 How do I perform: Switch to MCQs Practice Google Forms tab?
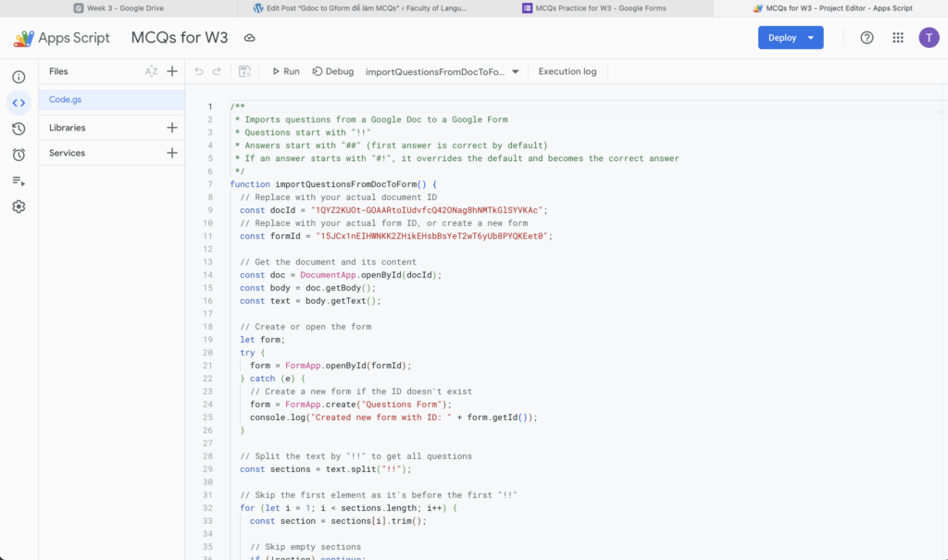(x=600, y=8)
